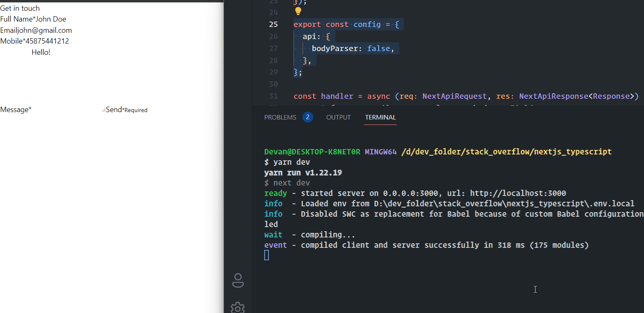This screenshot has width=644, height=313.
Task: Open quick fixes via the lightbulb icon
Action: tap(298, 12)
